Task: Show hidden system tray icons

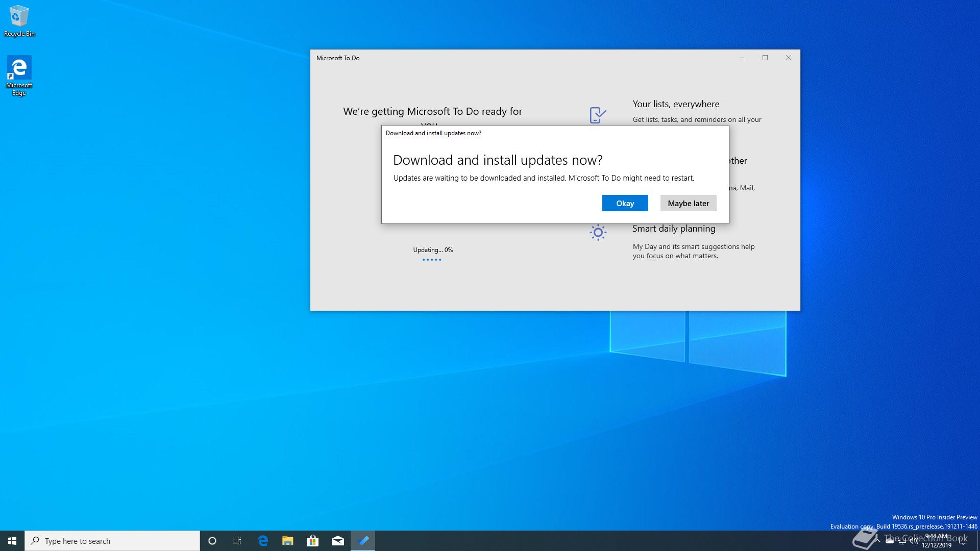Action: coord(877,541)
